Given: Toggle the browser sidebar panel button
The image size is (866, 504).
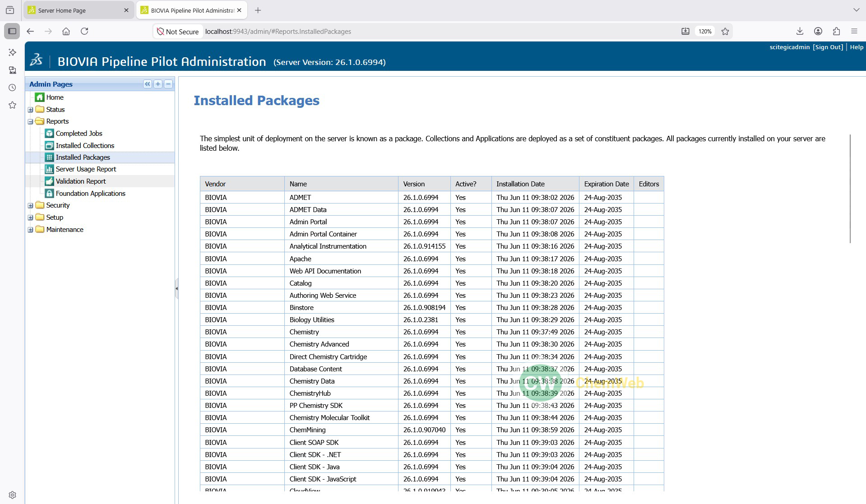Looking at the screenshot, I should pos(12,31).
